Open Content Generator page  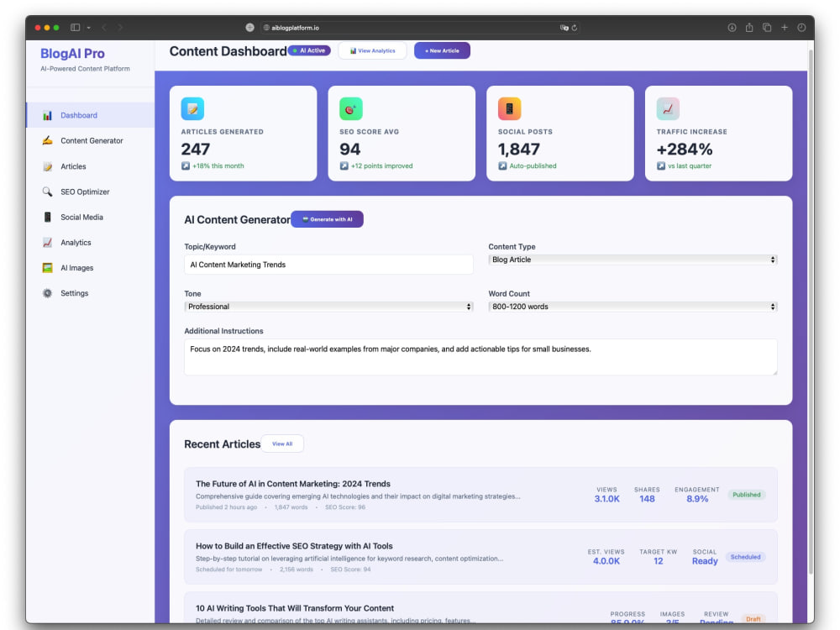[90, 140]
